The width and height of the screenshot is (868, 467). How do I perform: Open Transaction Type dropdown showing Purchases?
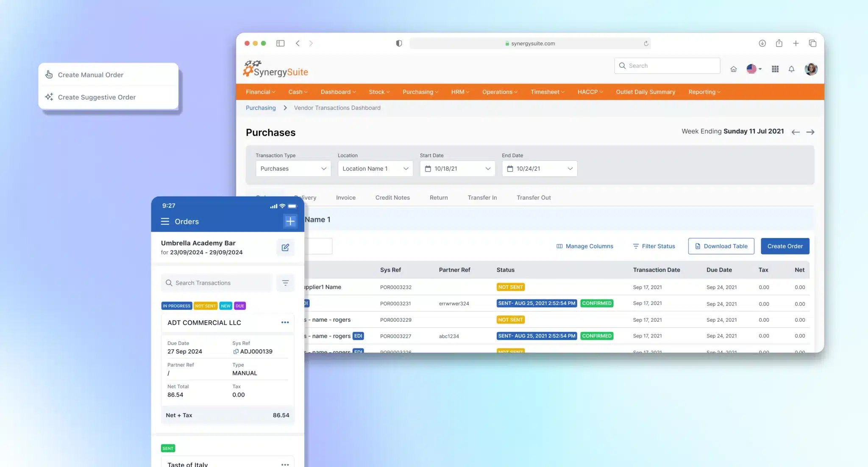pyautogui.click(x=293, y=169)
